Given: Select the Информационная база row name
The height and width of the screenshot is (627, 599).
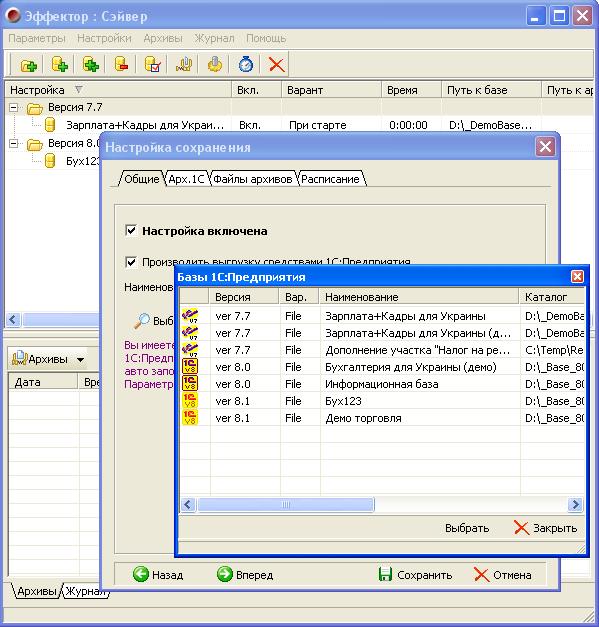Looking at the screenshot, I should point(381,384).
